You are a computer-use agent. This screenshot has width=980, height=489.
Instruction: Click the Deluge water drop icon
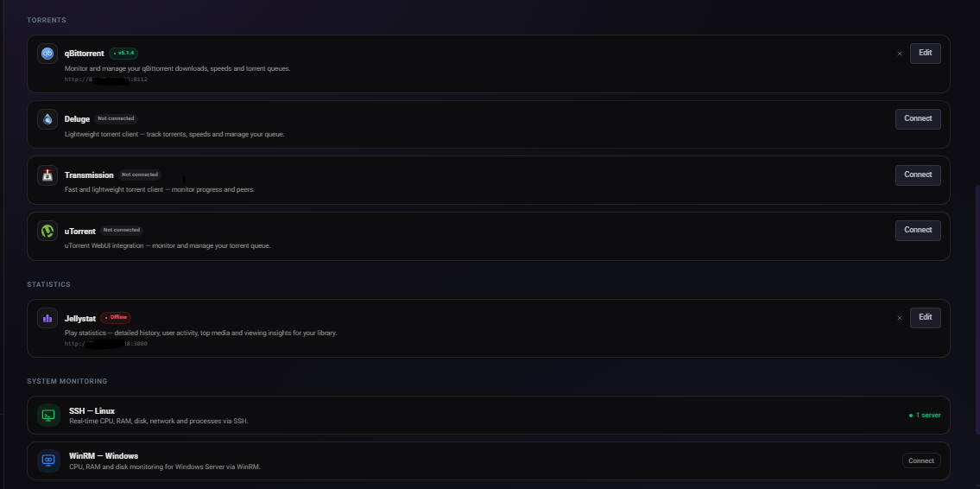pyautogui.click(x=47, y=118)
